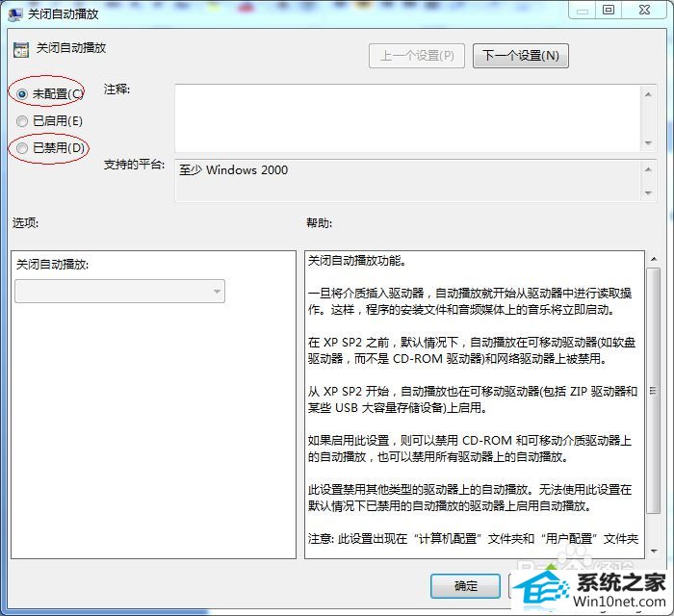Maximize the 关闭自动播放 window
The width and height of the screenshot is (674, 616).
click(609, 11)
